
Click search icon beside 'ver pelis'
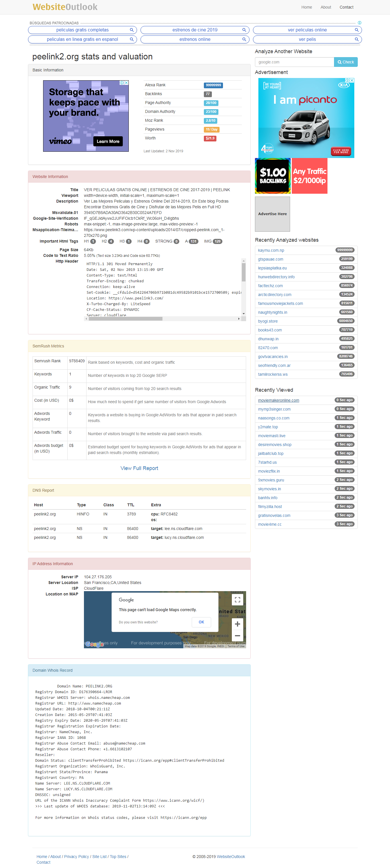click(357, 39)
